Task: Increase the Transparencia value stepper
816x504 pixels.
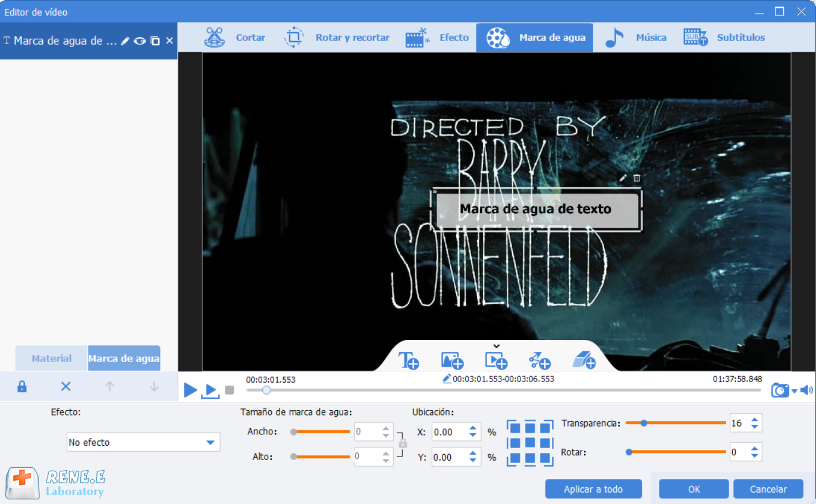Action: (755, 420)
